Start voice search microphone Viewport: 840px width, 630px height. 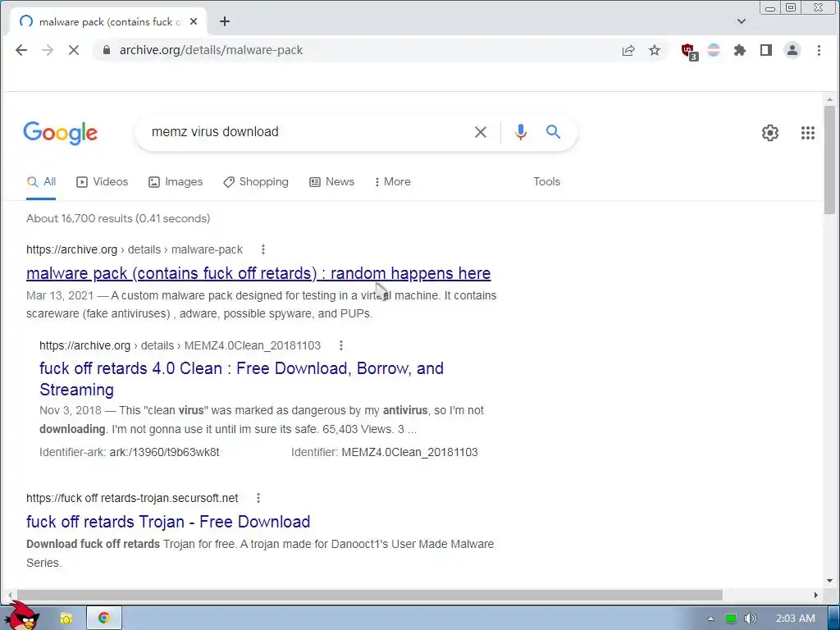[x=520, y=132]
